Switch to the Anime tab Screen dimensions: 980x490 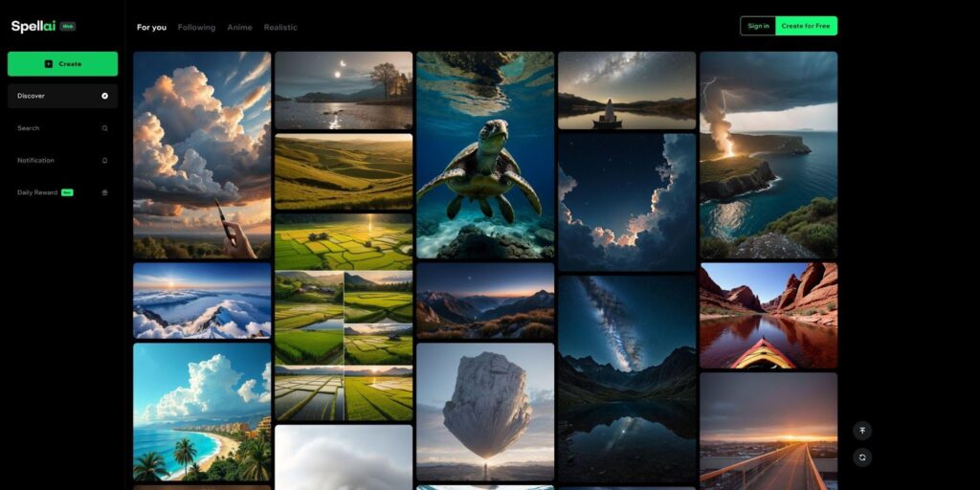click(239, 28)
